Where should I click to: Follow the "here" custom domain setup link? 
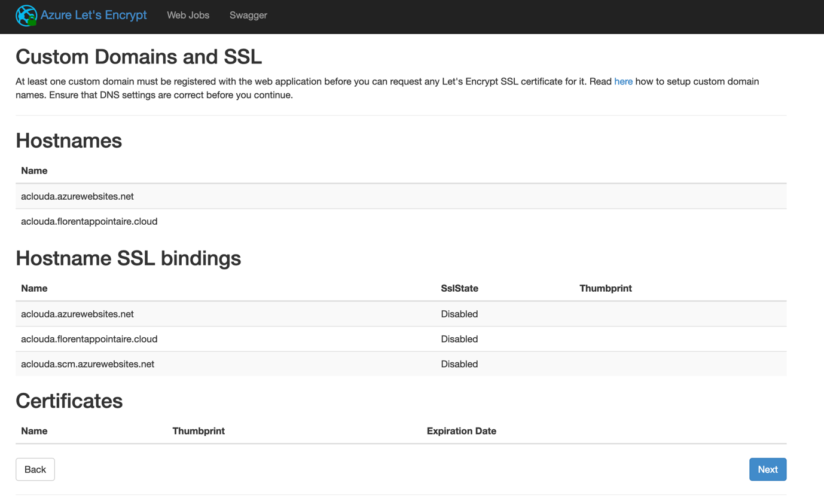click(623, 81)
